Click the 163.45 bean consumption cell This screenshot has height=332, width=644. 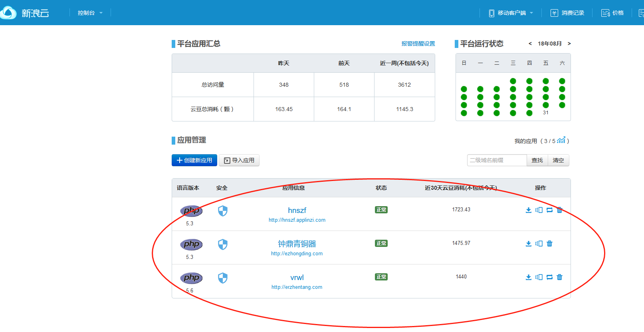[284, 109]
